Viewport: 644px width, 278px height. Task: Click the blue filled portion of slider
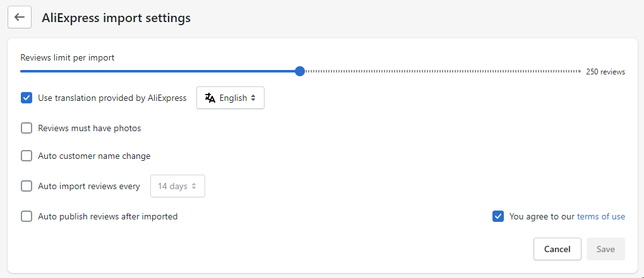tap(158, 71)
